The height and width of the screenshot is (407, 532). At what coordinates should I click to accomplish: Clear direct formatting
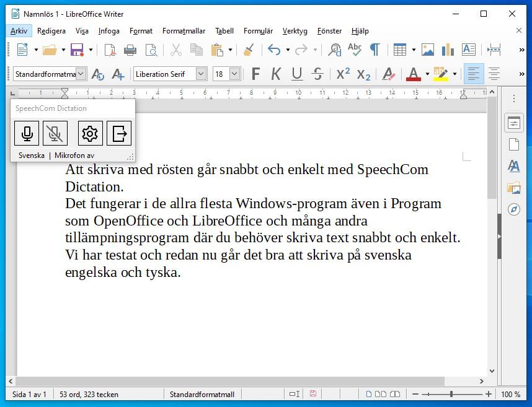point(389,74)
